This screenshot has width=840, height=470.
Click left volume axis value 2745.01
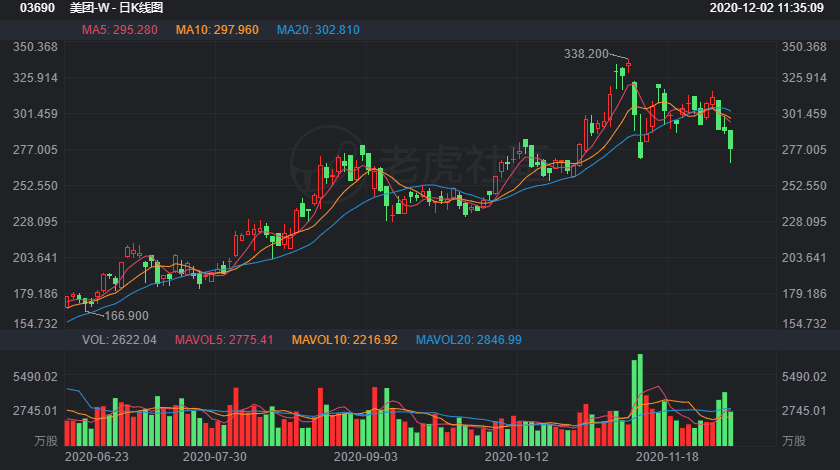pyautogui.click(x=35, y=411)
